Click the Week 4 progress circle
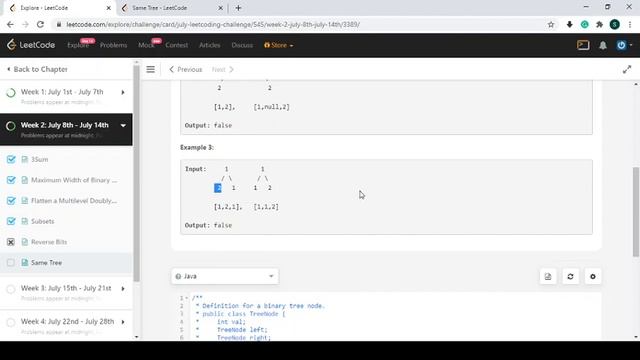 pyautogui.click(x=11, y=322)
